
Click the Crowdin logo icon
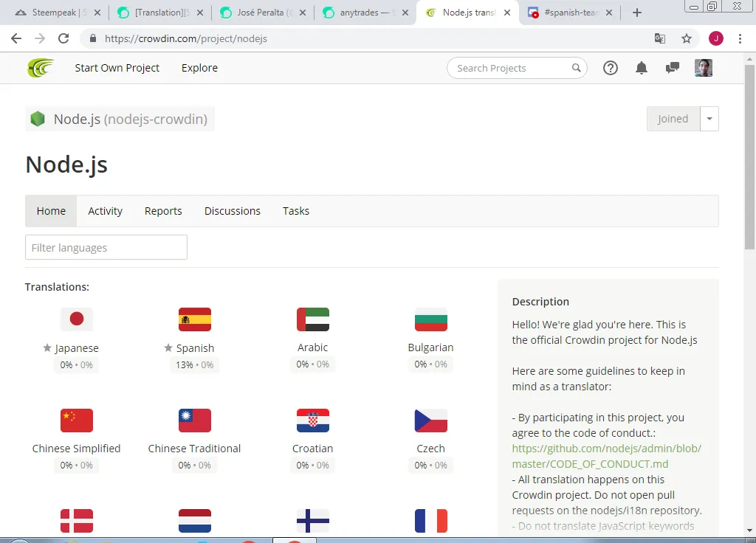[x=41, y=68]
